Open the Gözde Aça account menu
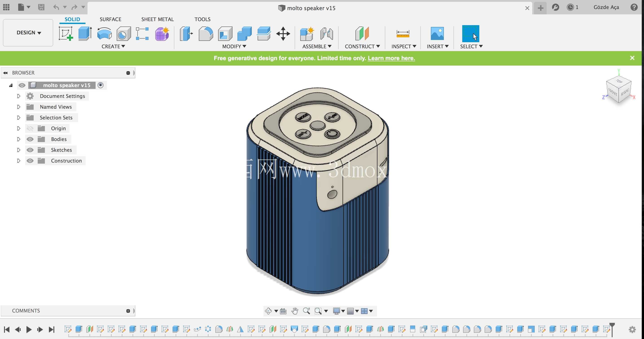Viewport: 644px width, 339px height. (x=606, y=7)
